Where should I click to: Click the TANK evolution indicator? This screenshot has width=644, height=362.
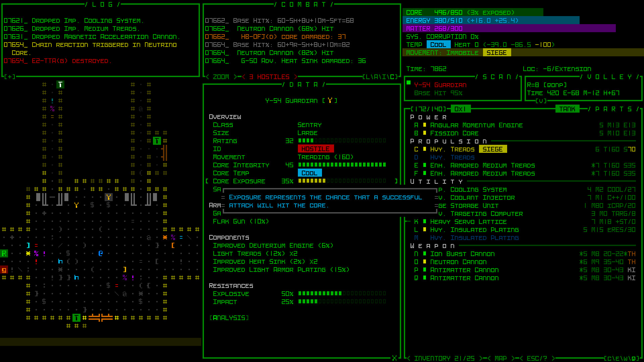(x=568, y=109)
